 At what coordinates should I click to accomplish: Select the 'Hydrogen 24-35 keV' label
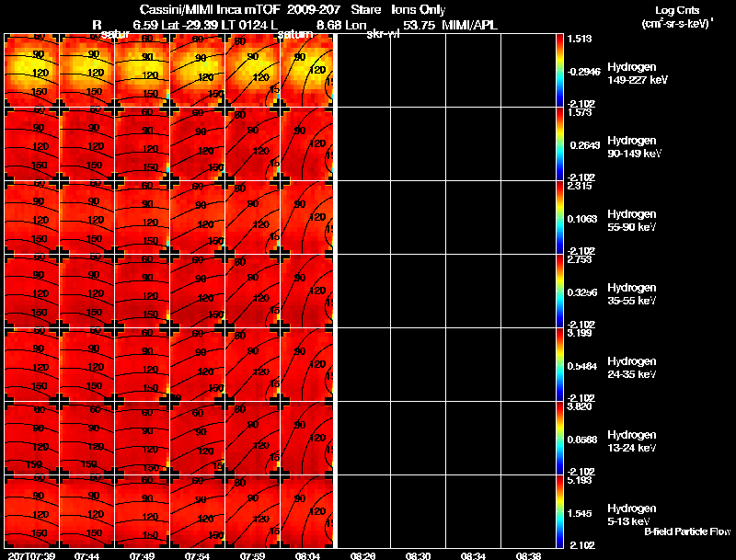pos(632,368)
